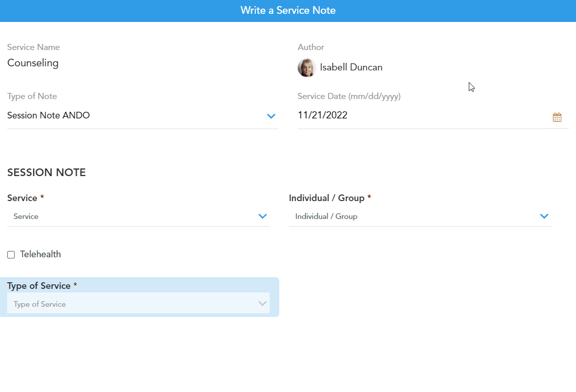Viewport: 576px width, 392px height.
Task: Click the required Service field label
Action: point(22,198)
